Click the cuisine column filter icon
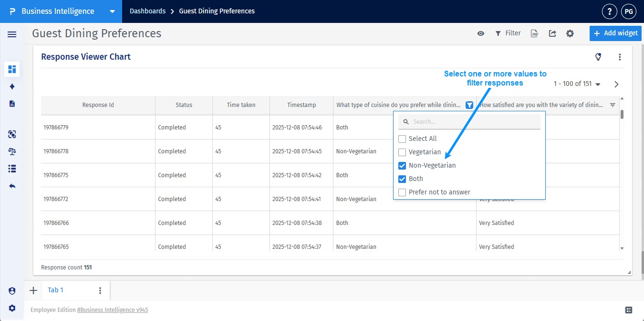 click(469, 105)
